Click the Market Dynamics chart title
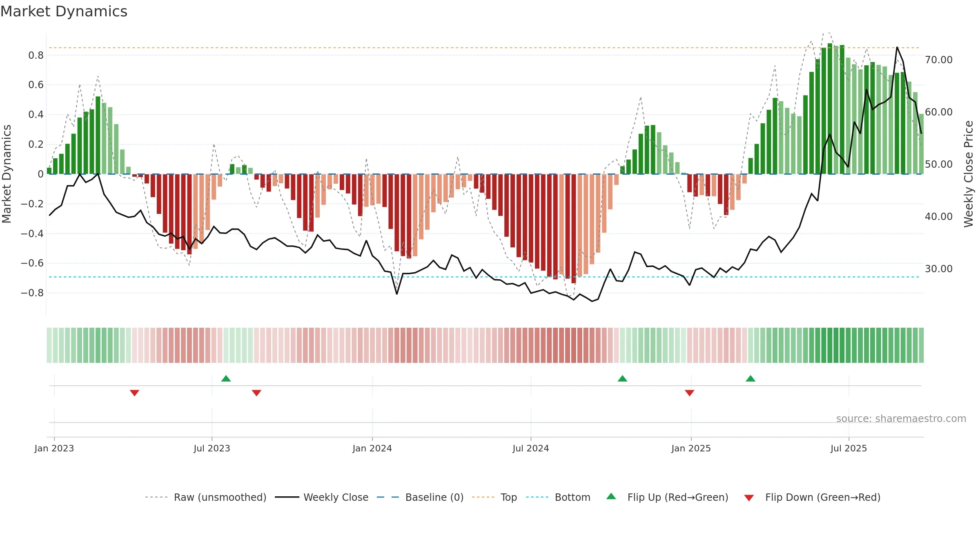This screenshot has height=551, width=980. pyautogui.click(x=64, y=11)
